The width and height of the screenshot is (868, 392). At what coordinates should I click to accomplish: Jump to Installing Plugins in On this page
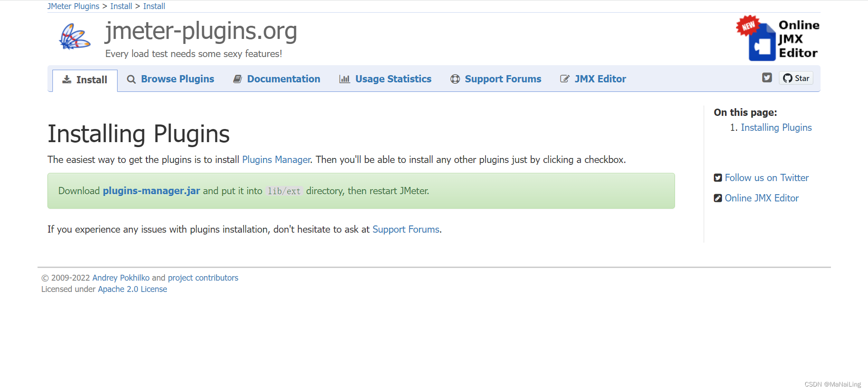[776, 128]
